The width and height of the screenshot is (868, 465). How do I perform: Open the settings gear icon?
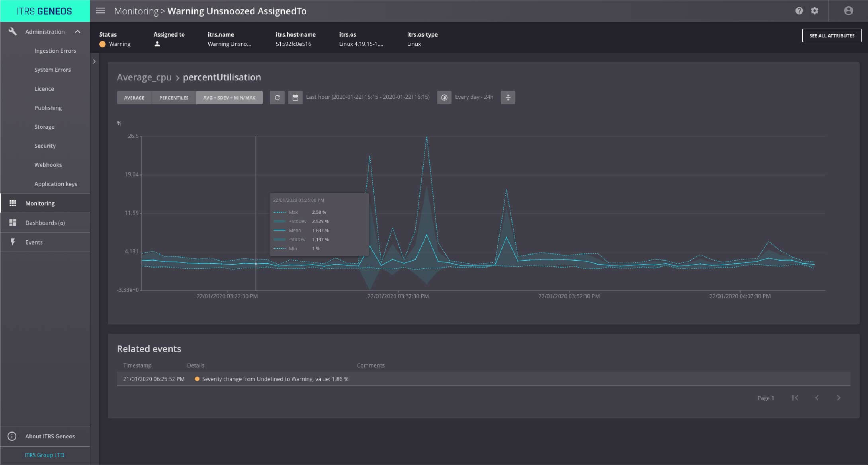(815, 11)
